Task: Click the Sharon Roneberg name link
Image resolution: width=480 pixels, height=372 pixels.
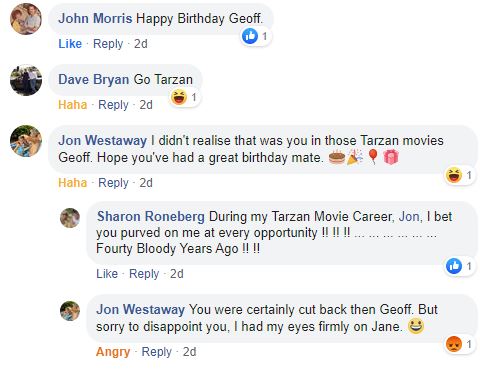Action: (x=151, y=216)
